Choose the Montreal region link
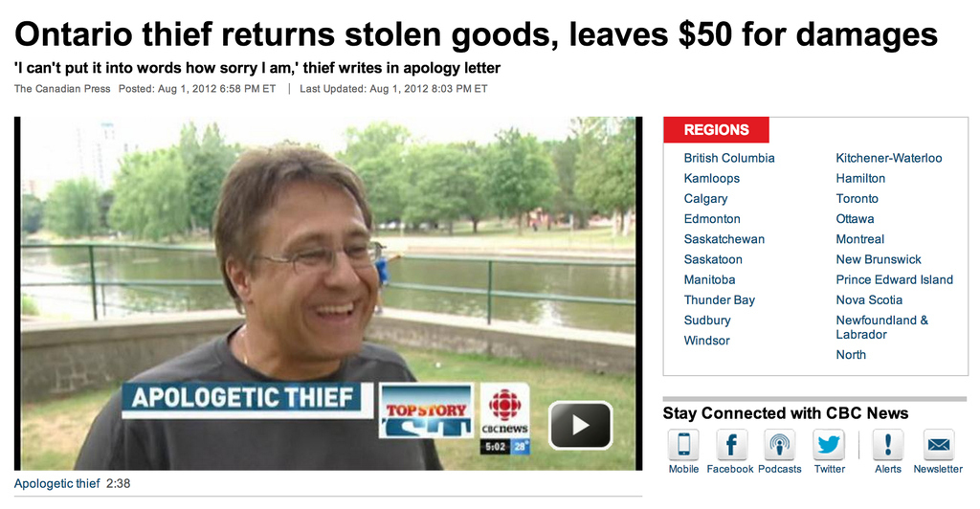 pyautogui.click(x=860, y=239)
